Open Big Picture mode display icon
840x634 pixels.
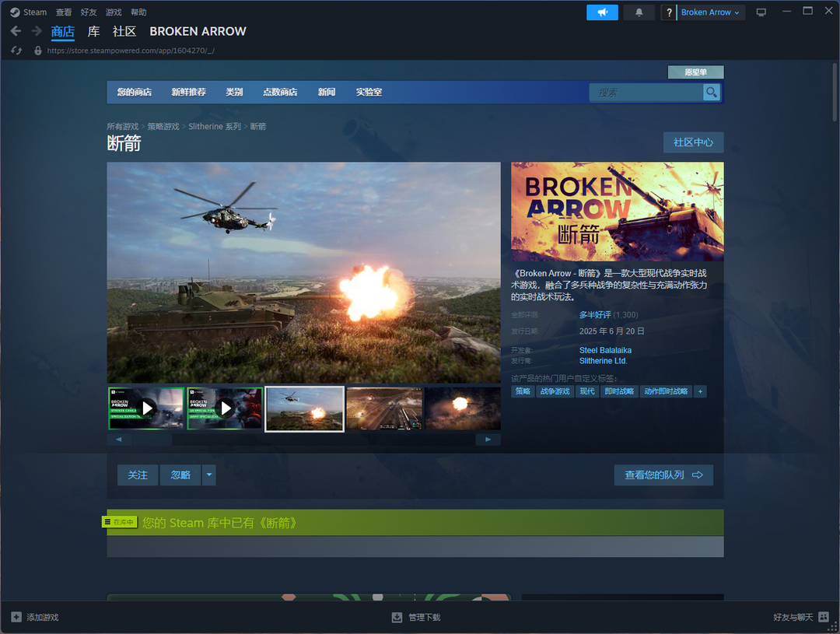[761, 12]
